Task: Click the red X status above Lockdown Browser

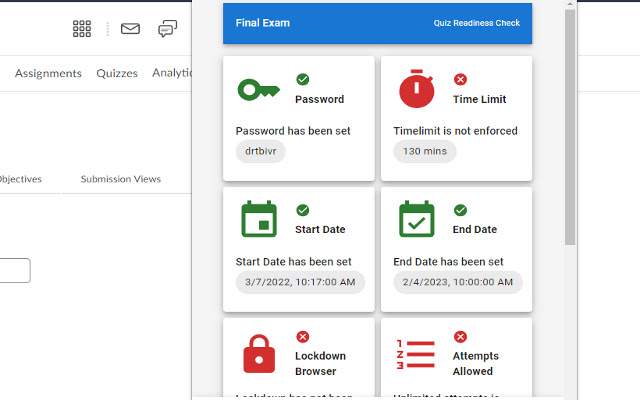Action: pyautogui.click(x=302, y=337)
